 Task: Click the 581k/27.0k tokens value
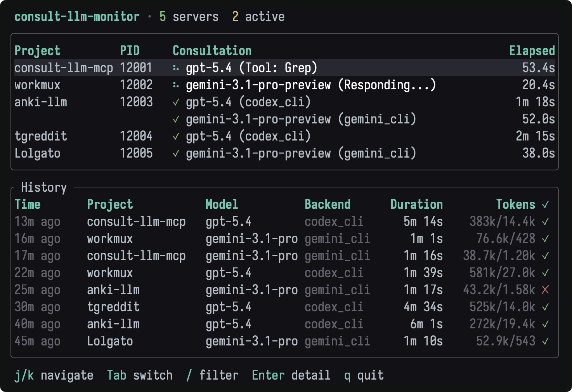point(503,273)
